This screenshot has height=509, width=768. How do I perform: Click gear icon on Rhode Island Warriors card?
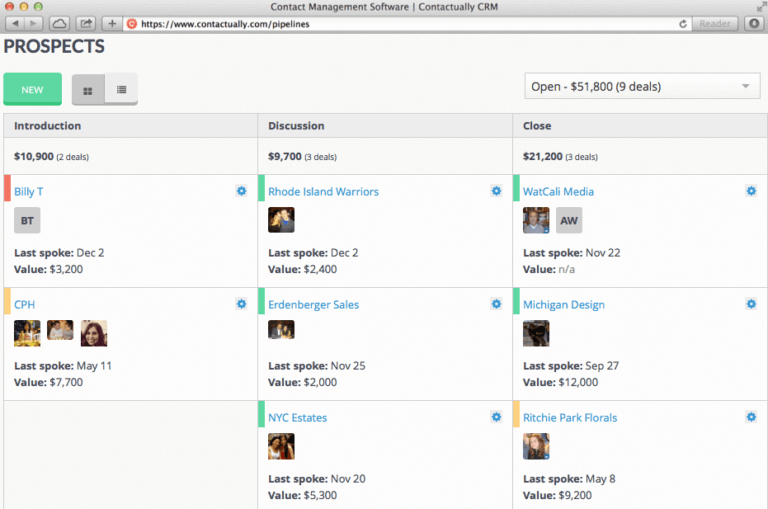point(496,191)
